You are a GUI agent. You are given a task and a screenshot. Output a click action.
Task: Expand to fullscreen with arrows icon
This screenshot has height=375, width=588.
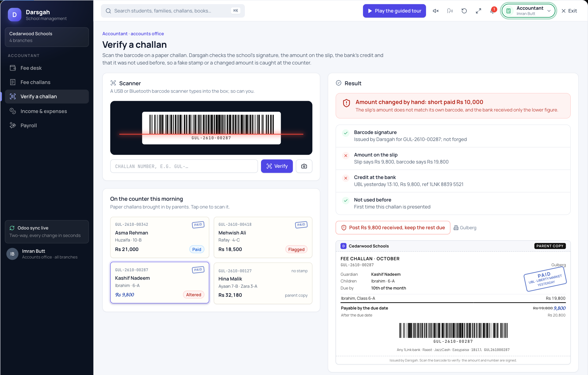click(x=478, y=11)
